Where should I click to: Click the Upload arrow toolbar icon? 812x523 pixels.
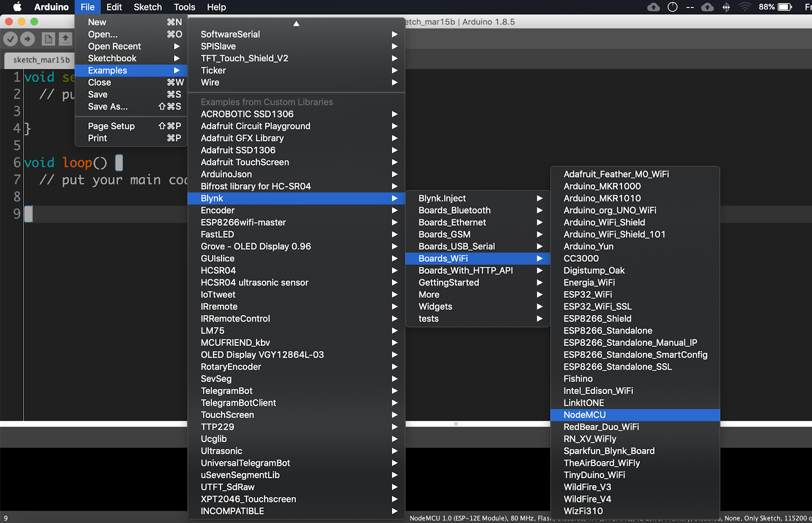(x=27, y=39)
